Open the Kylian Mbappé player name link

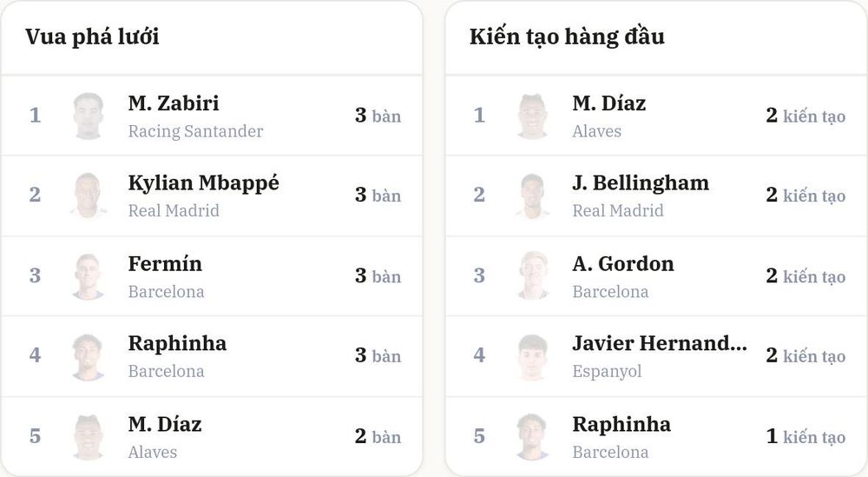pos(204,182)
